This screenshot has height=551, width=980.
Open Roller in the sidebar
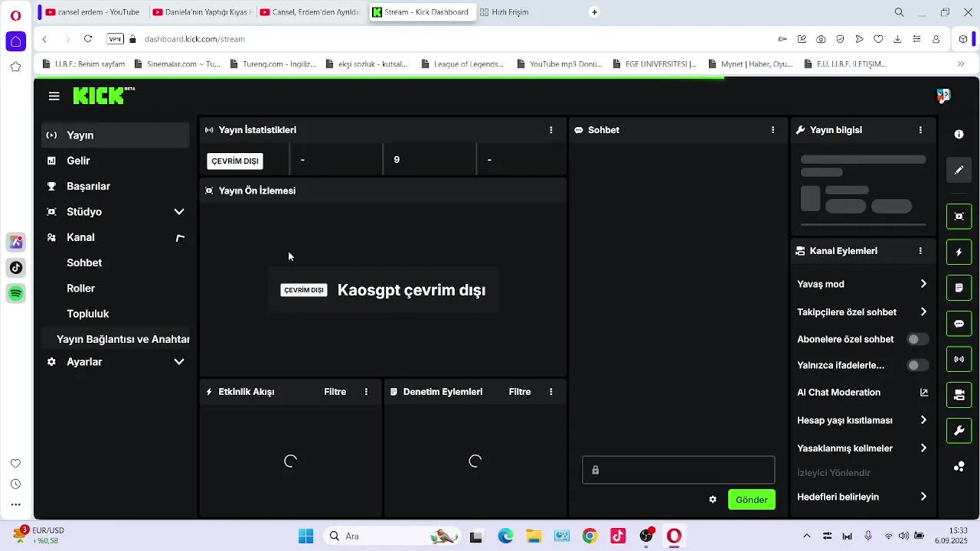[x=80, y=289]
